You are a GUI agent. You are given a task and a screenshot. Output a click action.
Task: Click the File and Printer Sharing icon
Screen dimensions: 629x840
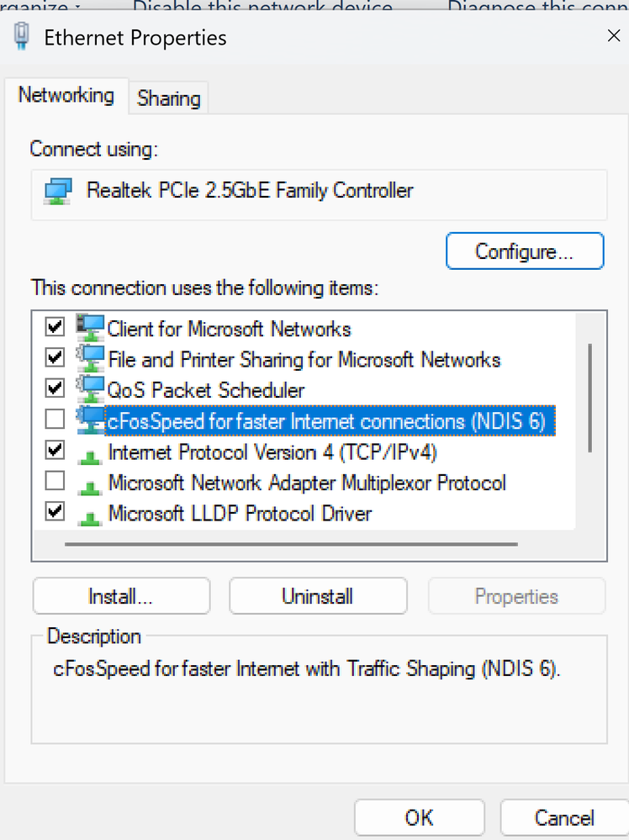click(x=89, y=359)
